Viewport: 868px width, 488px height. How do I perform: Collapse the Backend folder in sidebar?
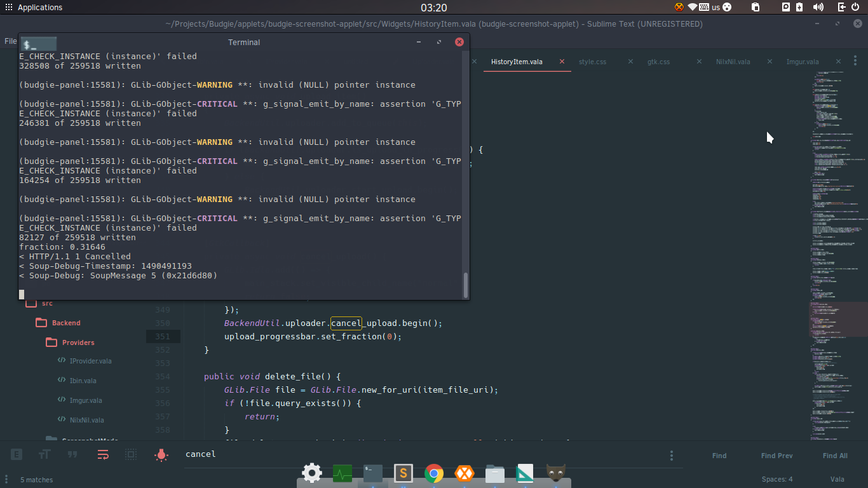[x=58, y=323]
